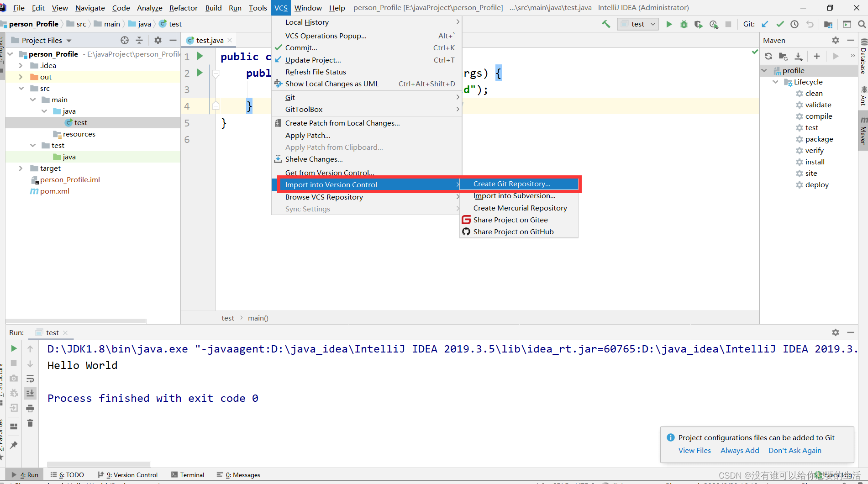Viewport: 868px width, 484px height.
Task: Click the Git rollback revert icon
Action: click(810, 24)
